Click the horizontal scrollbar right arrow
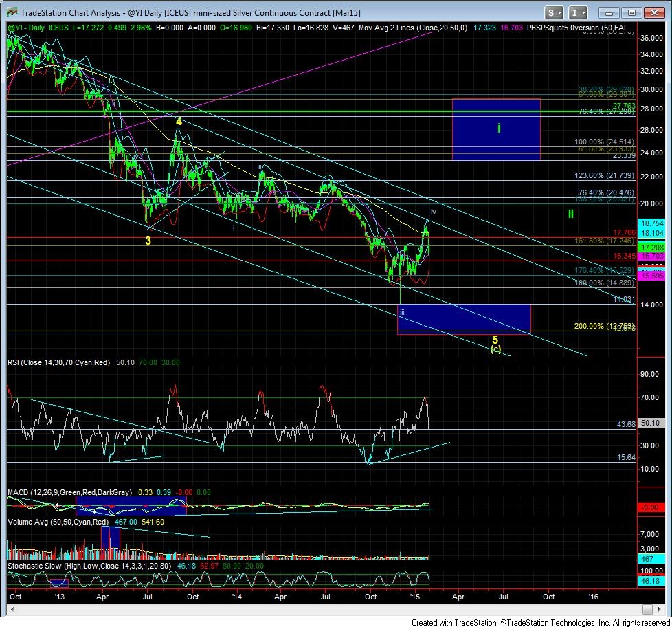 (659, 609)
